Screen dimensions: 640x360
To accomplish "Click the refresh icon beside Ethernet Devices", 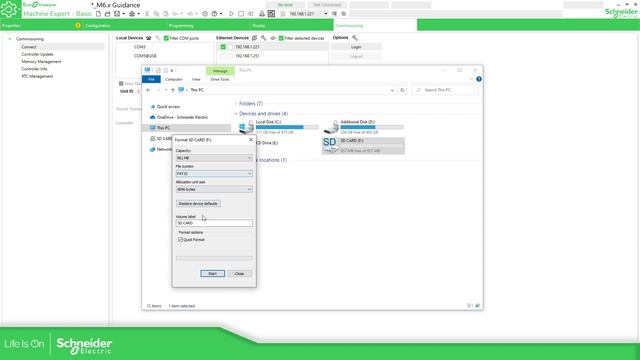I will [254, 38].
